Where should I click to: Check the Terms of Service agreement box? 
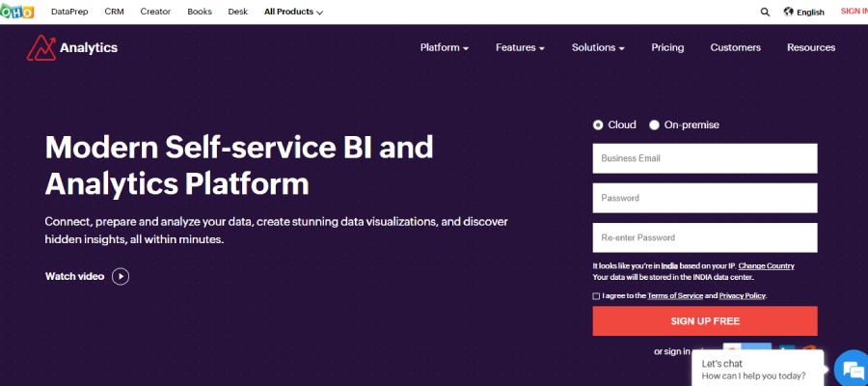[x=596, y=296]
